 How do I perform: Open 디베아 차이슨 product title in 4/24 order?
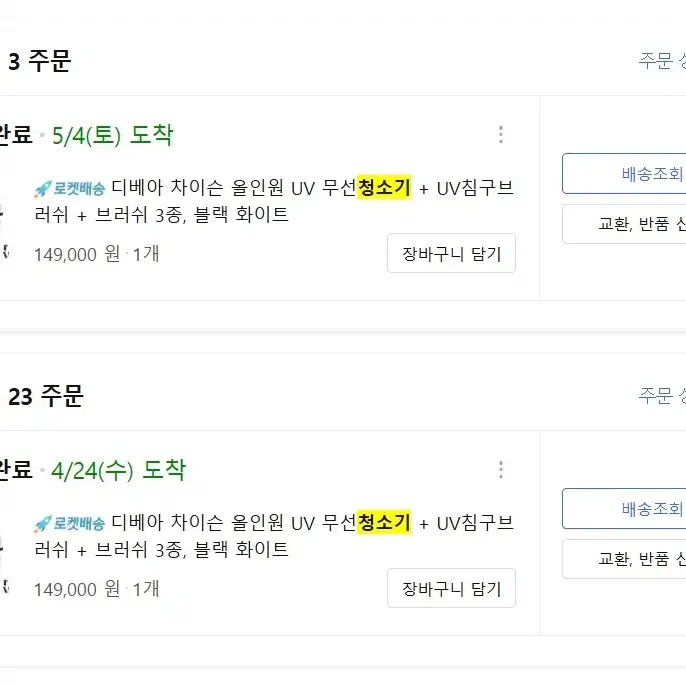coord(274,536)
